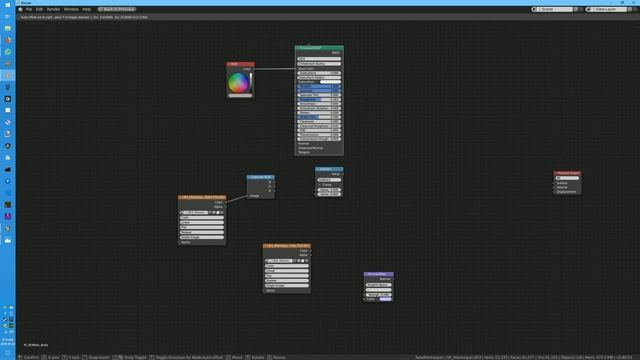Toggle fake user shield in lower Image Texture node
Image resolution: width=640 pixels, height=360 pixels.
[295, 261]
